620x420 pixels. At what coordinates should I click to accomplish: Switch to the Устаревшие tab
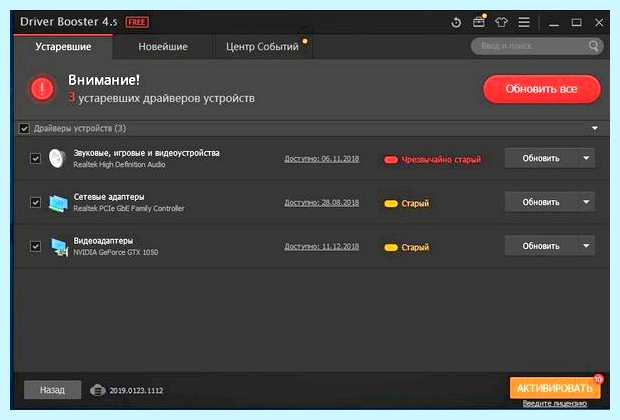click(63, 47)
